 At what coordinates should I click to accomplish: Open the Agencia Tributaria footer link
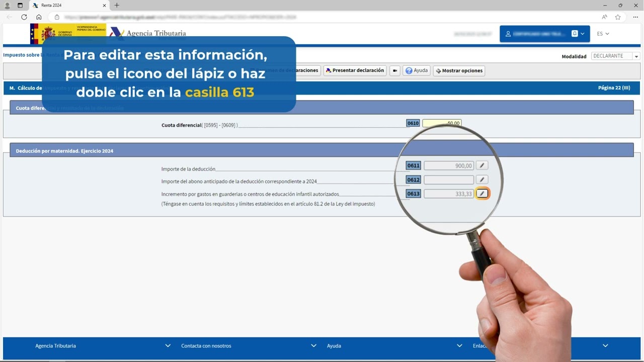55,345
